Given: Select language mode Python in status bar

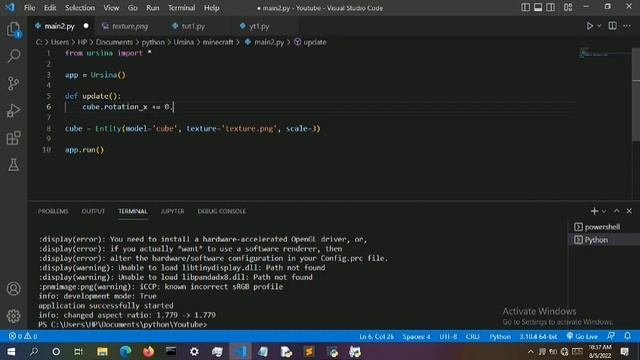Looking at the screenshot, I should (x=500, y=336).
